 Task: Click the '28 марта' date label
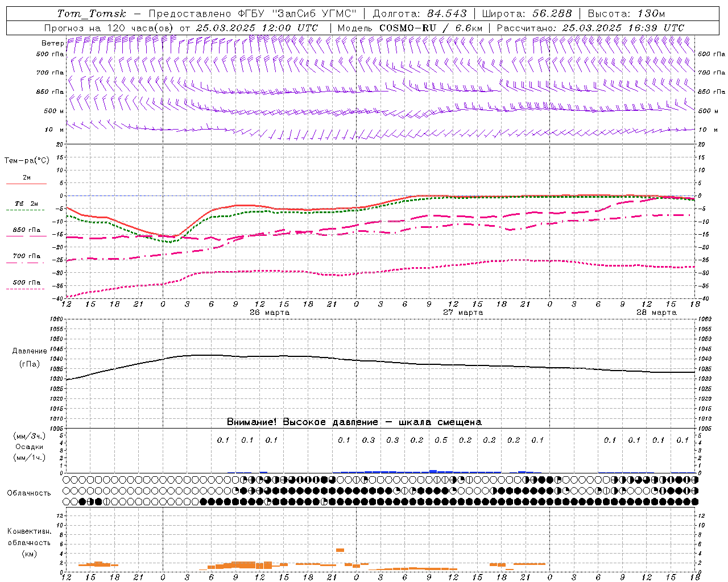tap(656, 313)
